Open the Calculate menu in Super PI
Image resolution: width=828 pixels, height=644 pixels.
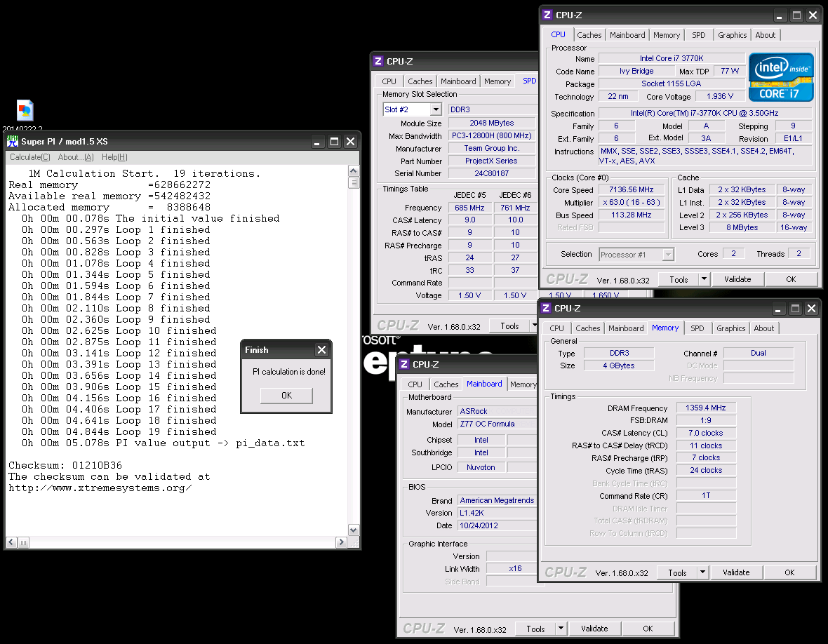pyautogui.click(x=30, y=157)
